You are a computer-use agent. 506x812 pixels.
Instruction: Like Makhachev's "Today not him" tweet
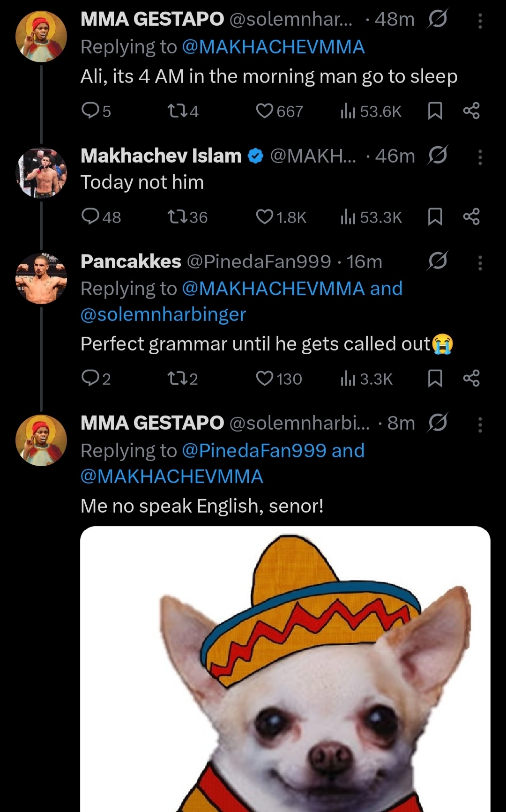(265, 217)
